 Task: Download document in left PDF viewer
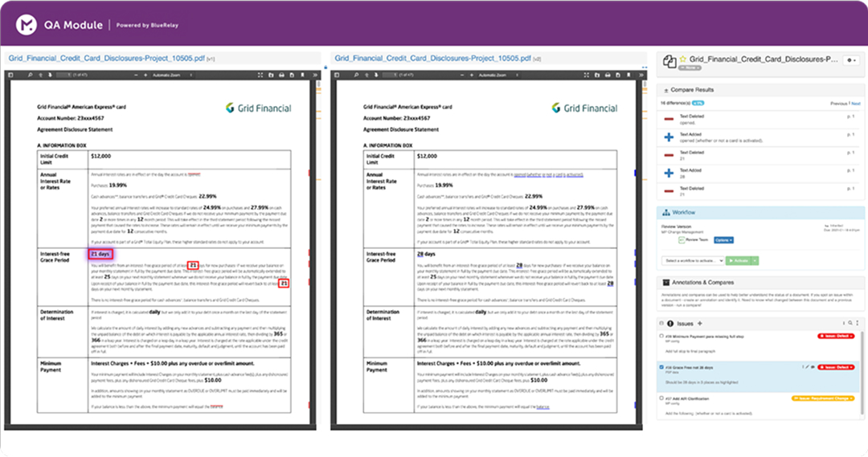(x=292, y=75)
